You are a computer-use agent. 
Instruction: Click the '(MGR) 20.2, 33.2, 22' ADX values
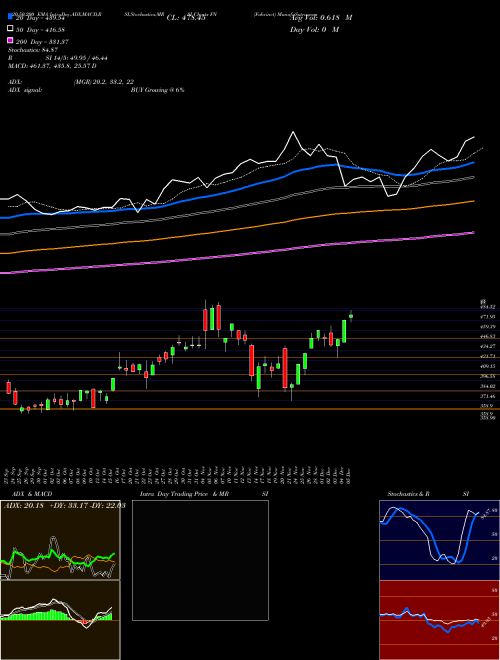pos(104,82)
